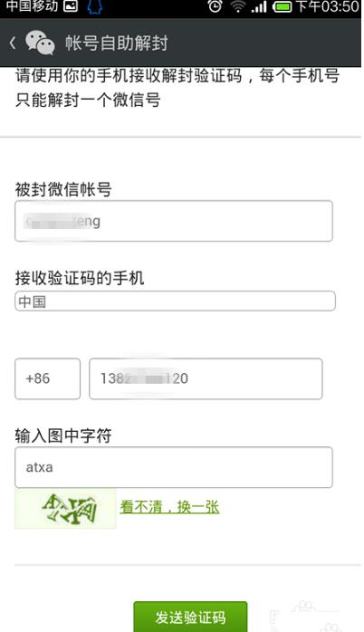Open the 中国 country selector dropdown
The height and width of the screenshot is (632, 364).
click(x=175, y=302)
